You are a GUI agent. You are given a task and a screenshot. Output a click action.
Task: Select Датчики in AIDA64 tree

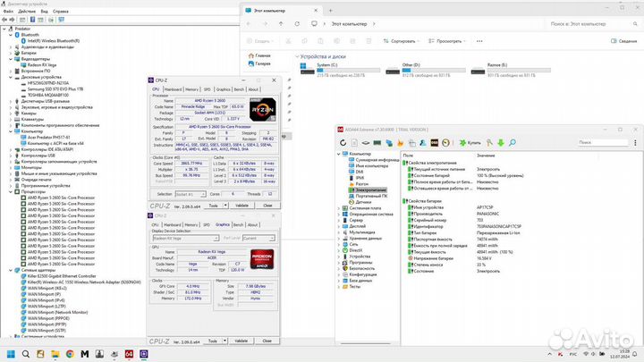tap(363, 202)
